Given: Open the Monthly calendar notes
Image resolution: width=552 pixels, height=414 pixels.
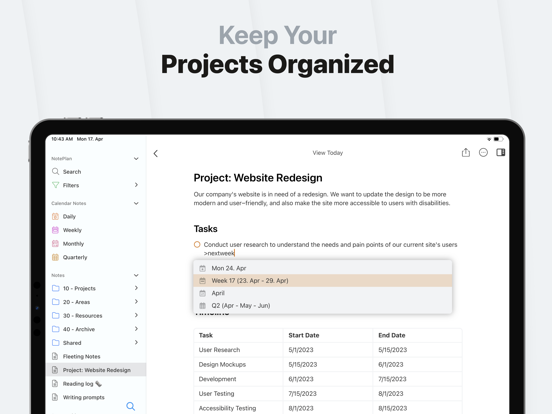Looking at the screenshot, I should tap(96, 243).
